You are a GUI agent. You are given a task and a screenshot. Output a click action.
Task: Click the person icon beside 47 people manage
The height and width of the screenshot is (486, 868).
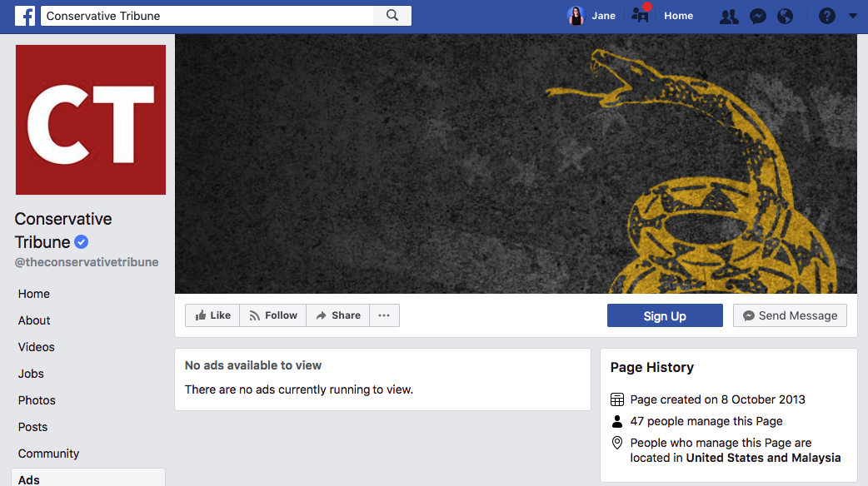[617, 421]
